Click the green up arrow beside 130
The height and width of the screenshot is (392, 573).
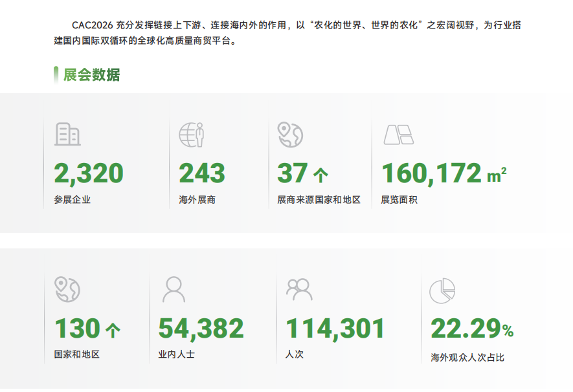tap(113, 331)
